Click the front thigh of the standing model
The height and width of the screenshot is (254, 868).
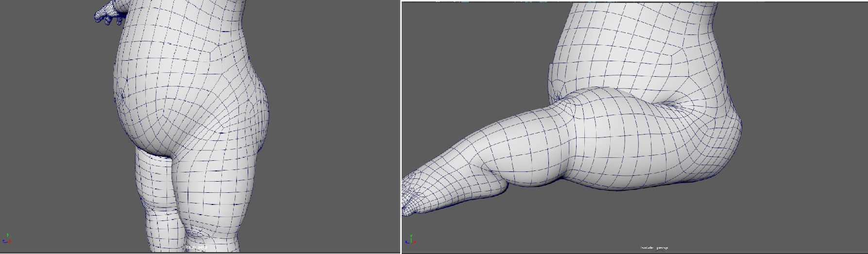pyautogui.click(x=214, y=189)
